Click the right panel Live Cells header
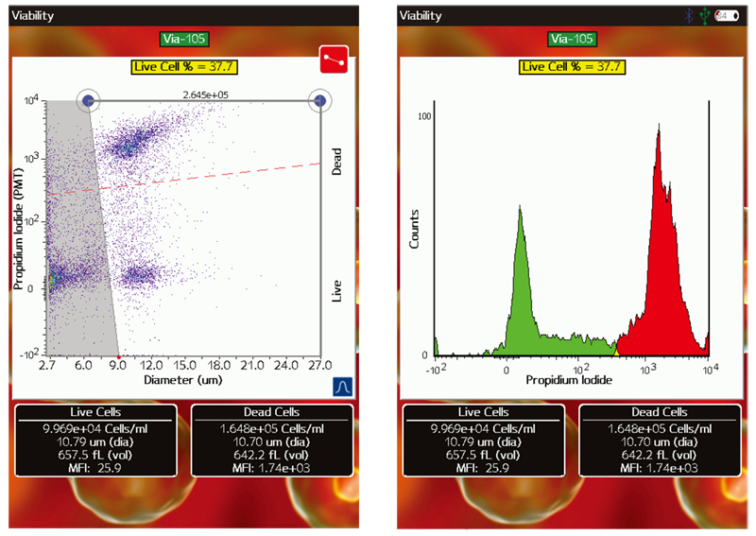This screenshot has height=536, width=756. [484, 412]
